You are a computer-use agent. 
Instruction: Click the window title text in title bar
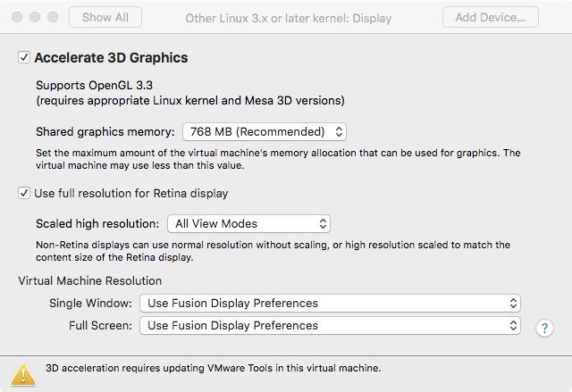point(286,18)
